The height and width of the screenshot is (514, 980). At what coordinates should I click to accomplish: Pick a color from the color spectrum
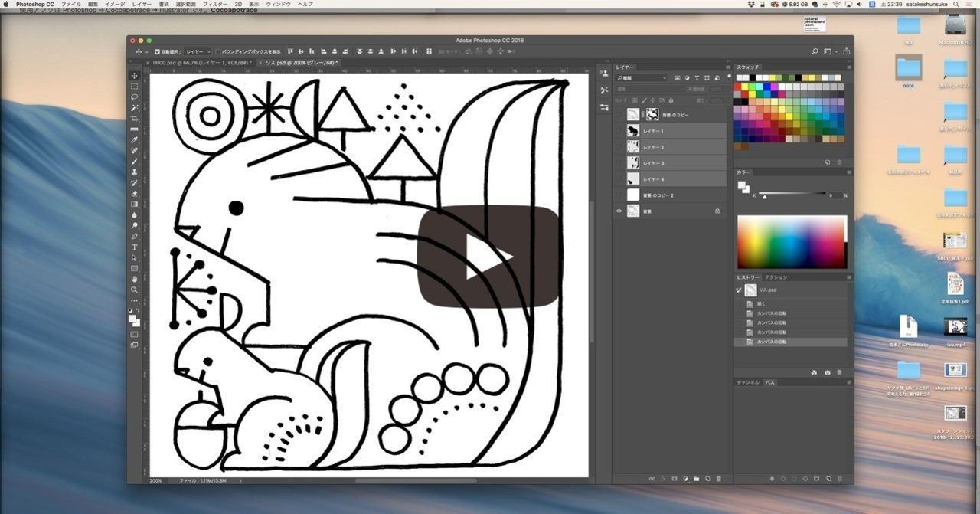pos(792,242)
